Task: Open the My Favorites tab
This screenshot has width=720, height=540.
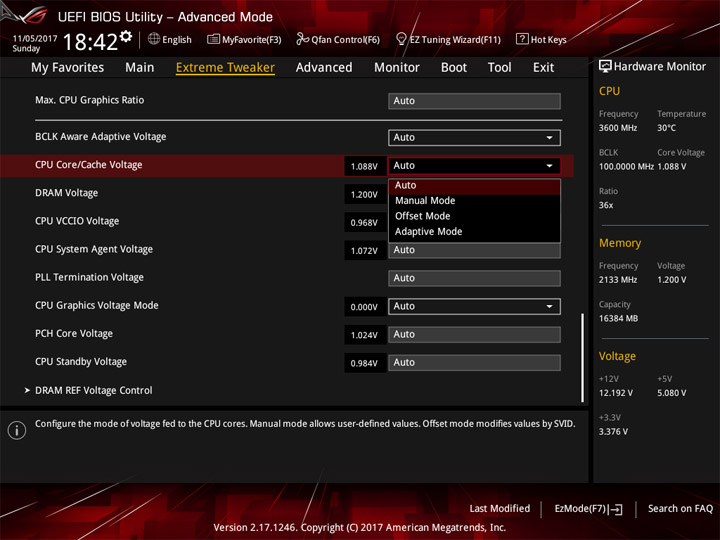Action: pyautogui.click(x=68, y=68)
